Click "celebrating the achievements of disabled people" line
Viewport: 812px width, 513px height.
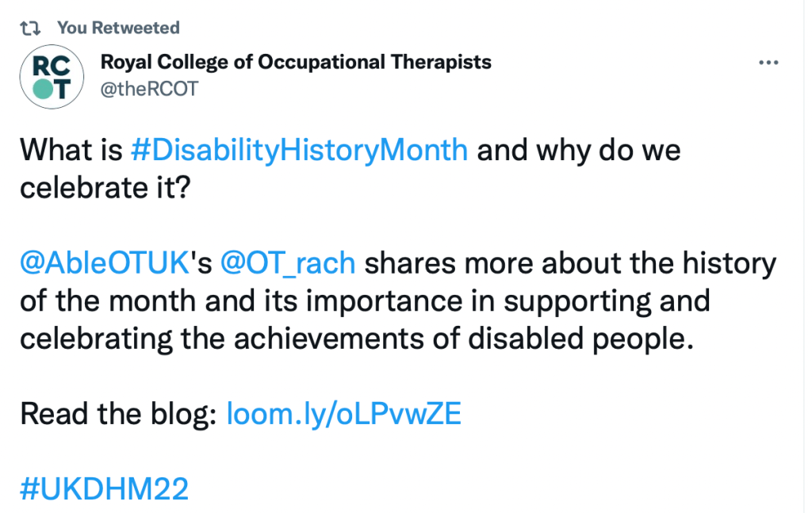[352, 339]
